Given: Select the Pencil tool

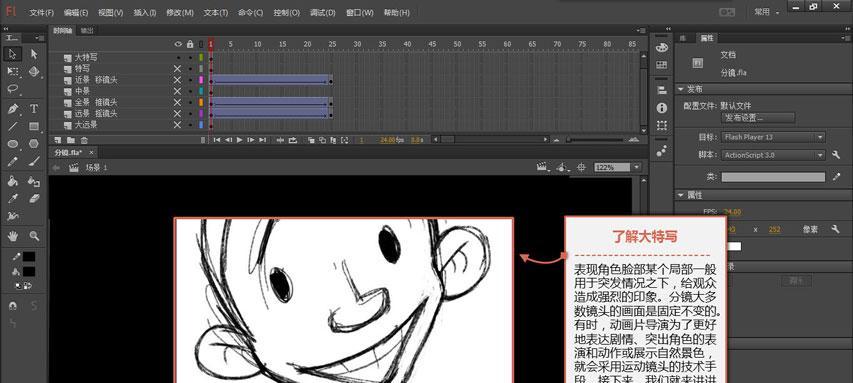Looking at the screenshot, I should 13,161.
